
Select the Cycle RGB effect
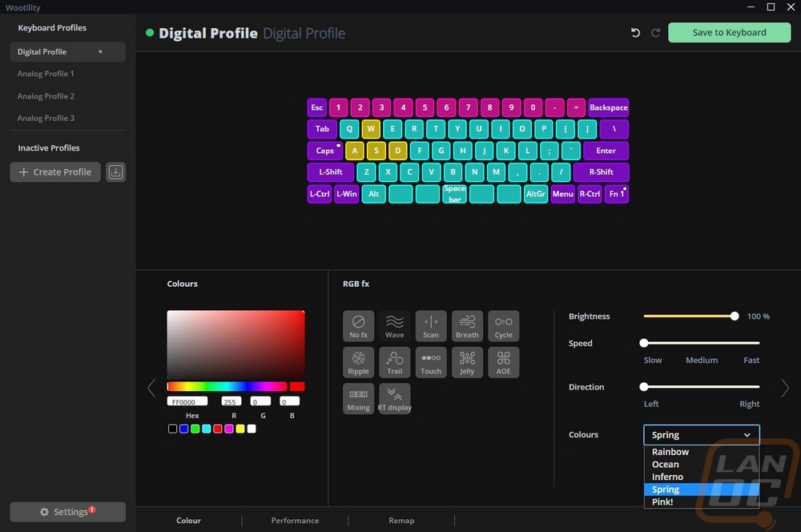(x=503, y=325)
